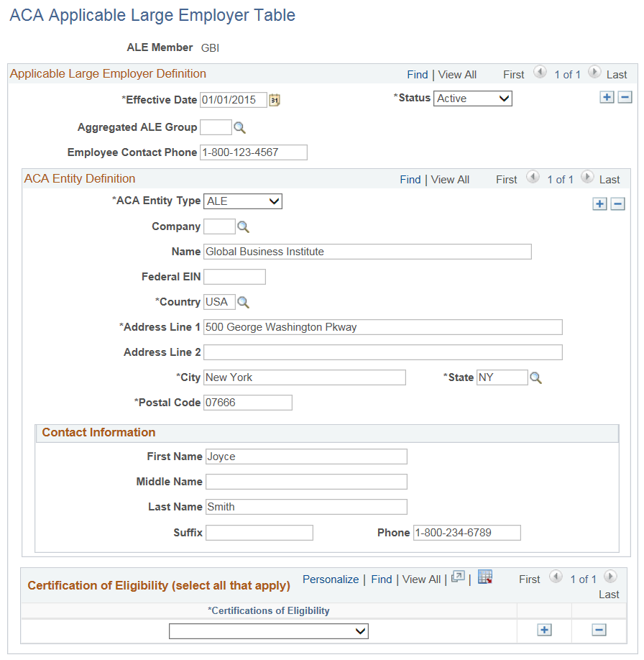Viewport: 644px width, 660px height.
Task: Click the Personalize link for the Certification grid
Action: pyautogui.click(x=331, y=579)
